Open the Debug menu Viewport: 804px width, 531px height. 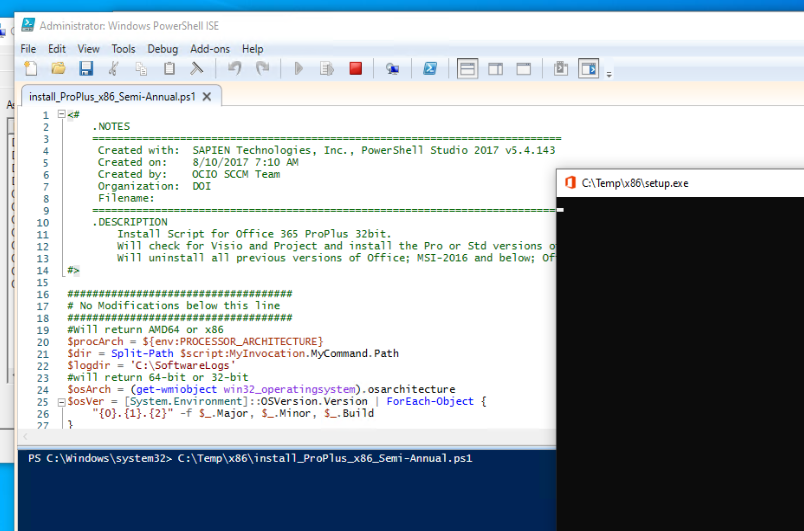pos(163,49)
